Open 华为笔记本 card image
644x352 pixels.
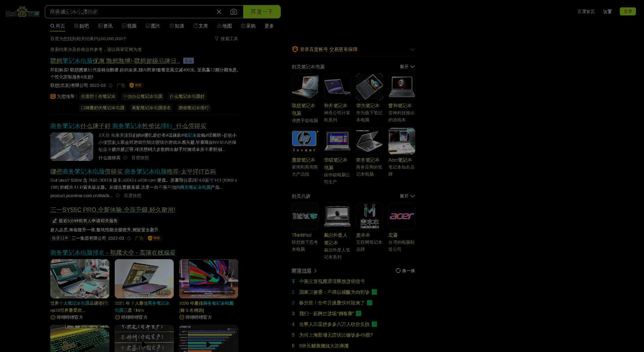370,87
